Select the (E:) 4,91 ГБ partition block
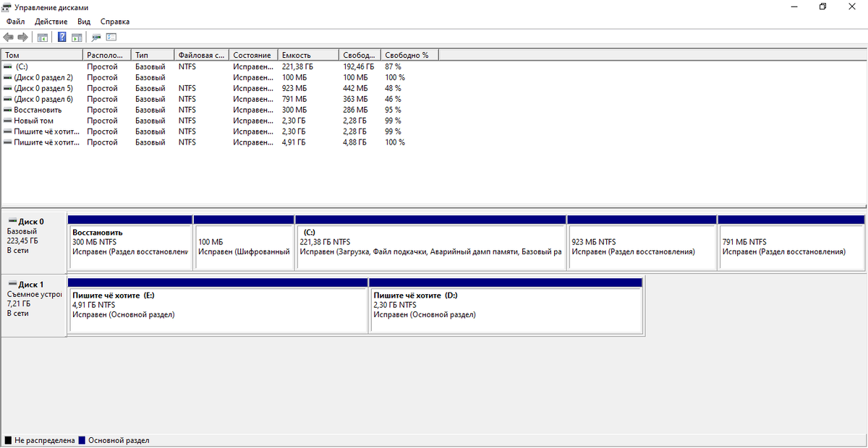Screen dimensions: 868x448 coord(218,306)
